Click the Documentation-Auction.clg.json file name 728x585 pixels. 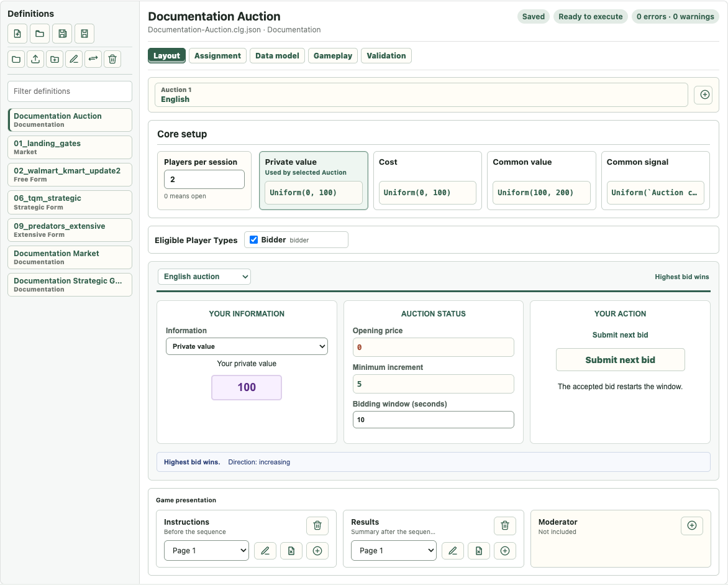click(204, 30)
